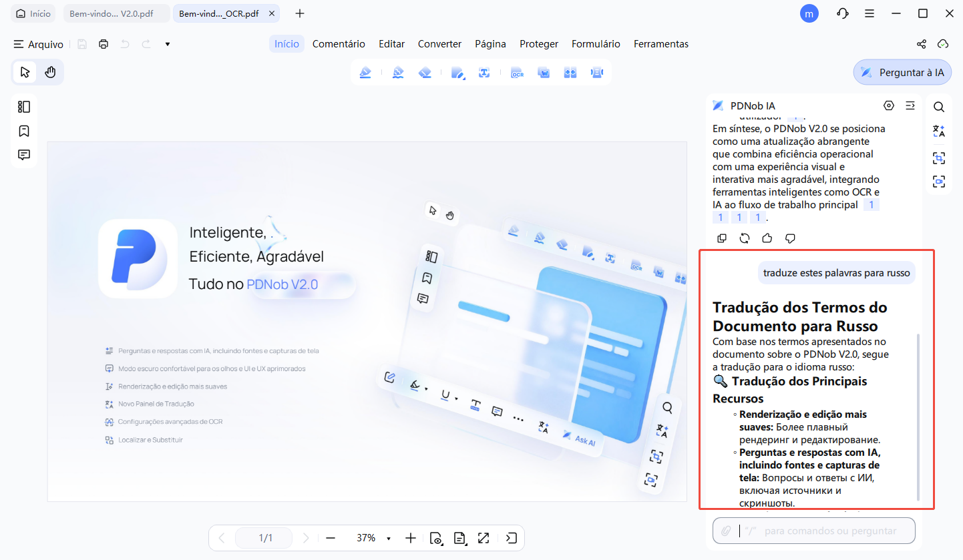Select the highlighter annotation tool
This screenshot has width=963, height=560.
coord(365,72)
